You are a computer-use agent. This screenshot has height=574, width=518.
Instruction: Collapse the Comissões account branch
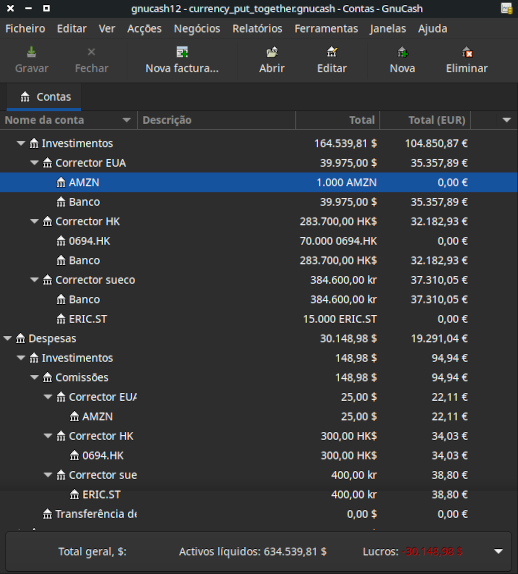click(x=34, y=377)
